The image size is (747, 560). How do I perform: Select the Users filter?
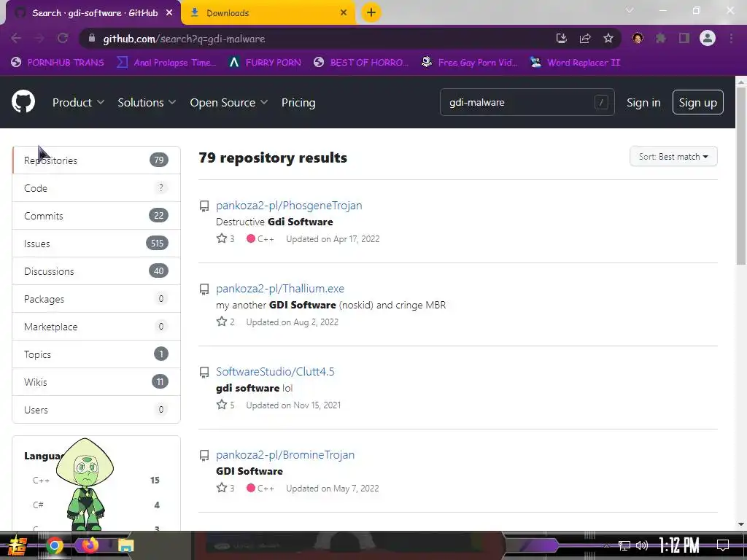(96, 409)
